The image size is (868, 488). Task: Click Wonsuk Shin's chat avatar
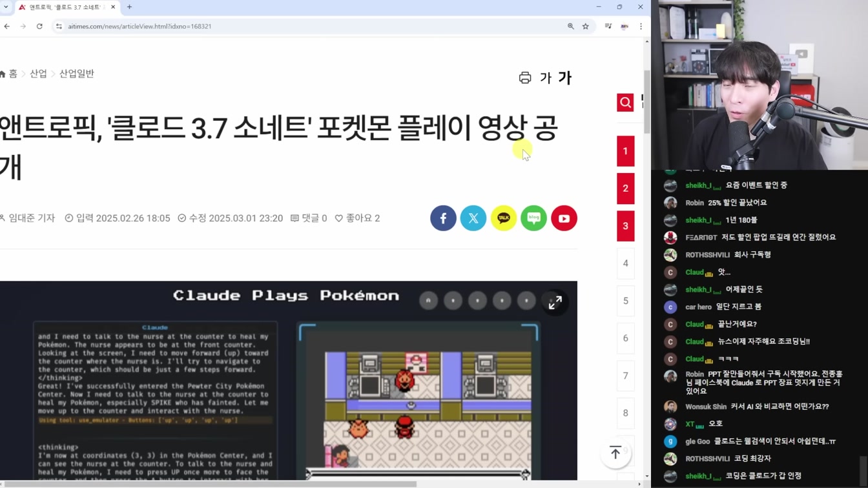click(670, 407)
